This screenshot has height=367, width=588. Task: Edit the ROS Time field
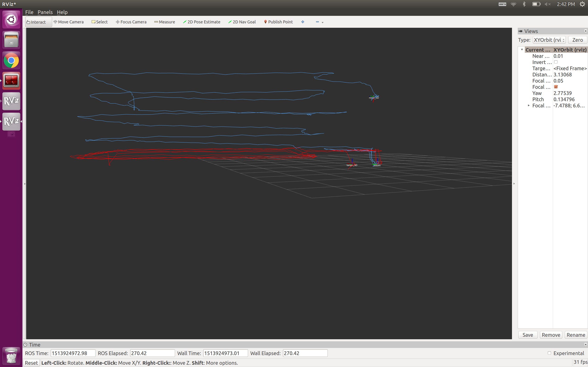pos(73,353)
